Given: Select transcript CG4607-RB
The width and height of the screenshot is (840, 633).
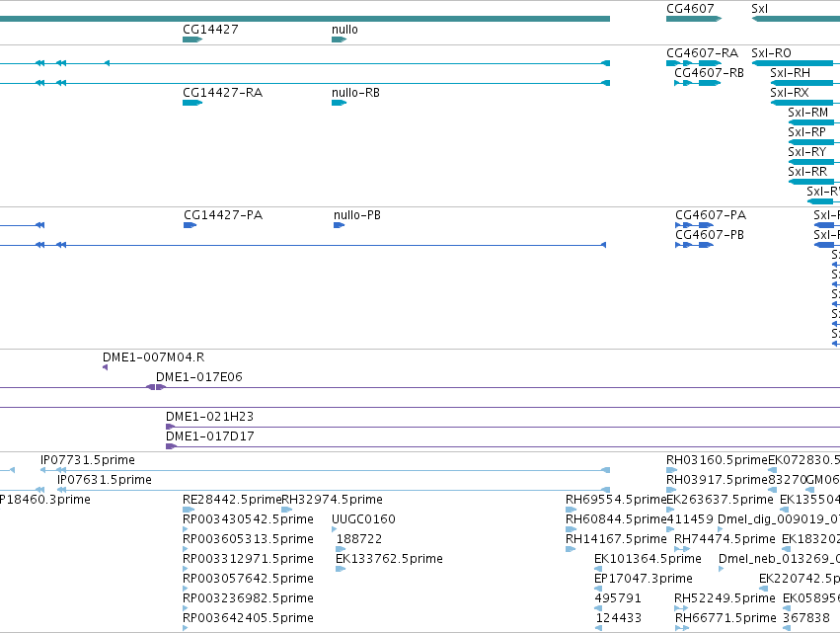Looking at the screenshot, I should (710, 73).
